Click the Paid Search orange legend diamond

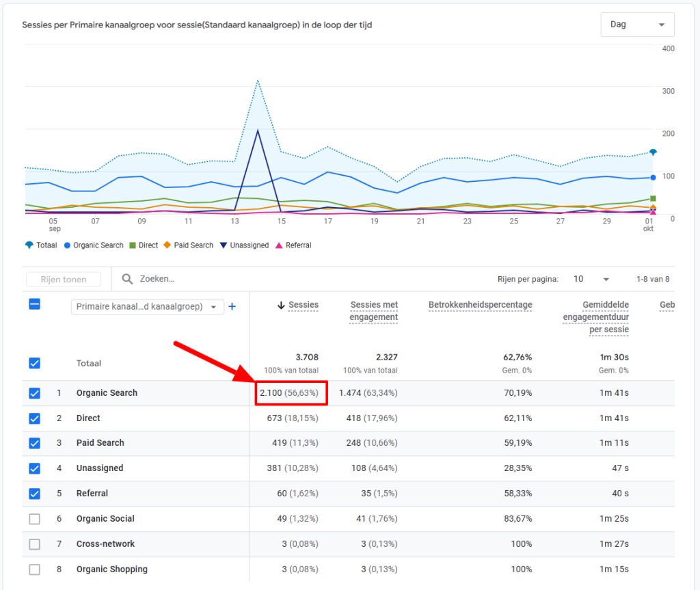167,245
